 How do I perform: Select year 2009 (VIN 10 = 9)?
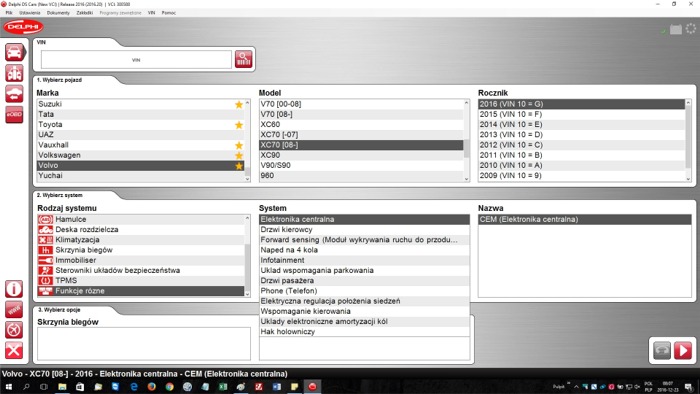coord(582,176)
